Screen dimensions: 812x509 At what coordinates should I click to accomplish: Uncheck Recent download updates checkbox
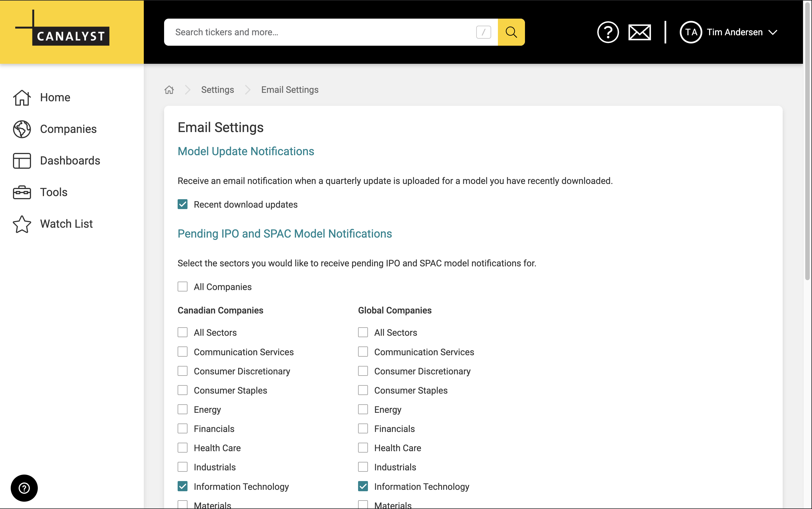click(183, 204)
